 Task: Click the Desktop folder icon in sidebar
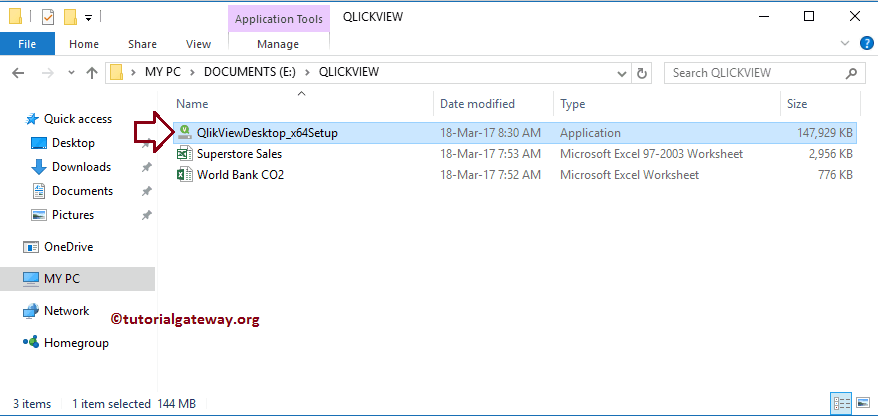coord(39,143)
